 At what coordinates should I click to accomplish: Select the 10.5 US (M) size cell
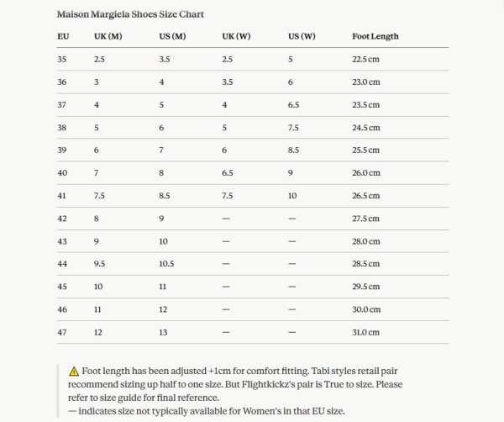[166, 264]
